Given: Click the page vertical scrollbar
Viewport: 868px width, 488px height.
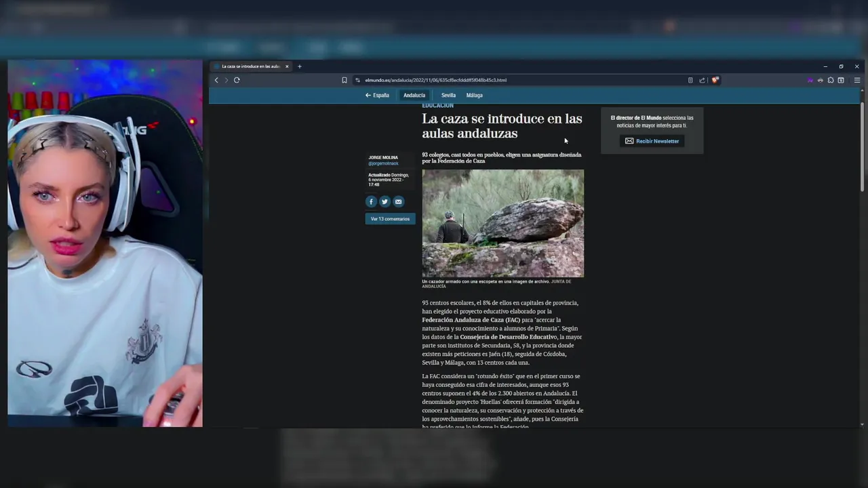Looking at the screenshot, I should tap(862, 146).
